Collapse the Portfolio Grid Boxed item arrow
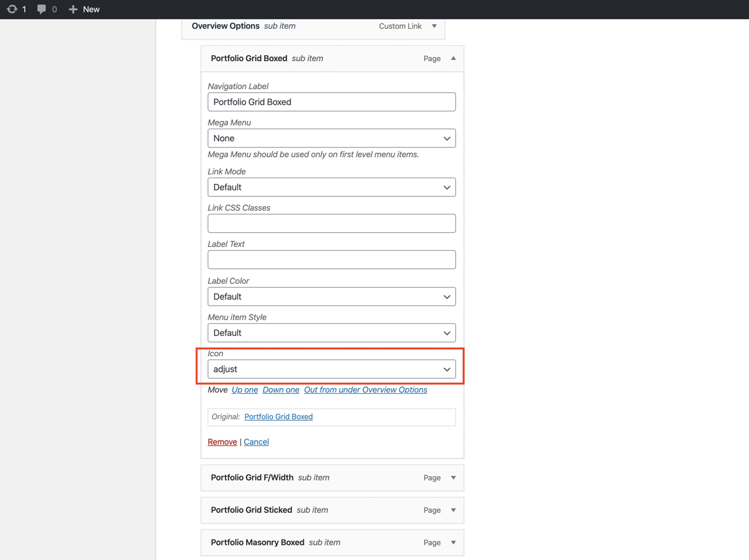Screen dimensions: 749x560 pyautogui.click(x=453, y=59)
